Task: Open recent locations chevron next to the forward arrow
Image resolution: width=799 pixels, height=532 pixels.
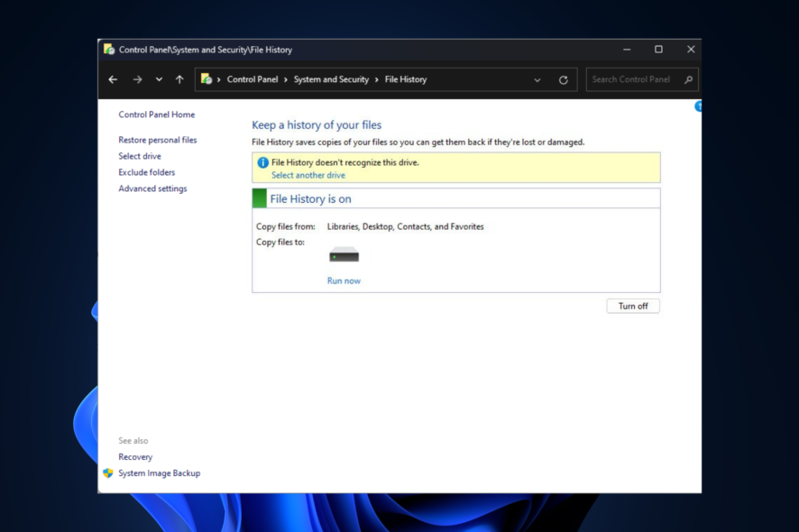Action: (x=159, y=79)
